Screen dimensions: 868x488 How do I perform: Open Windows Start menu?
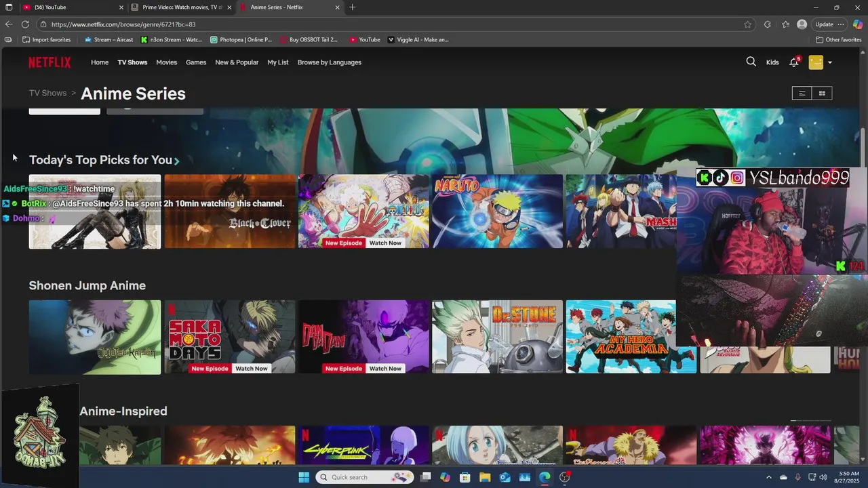pyautogui.click(x=303, y=477)
